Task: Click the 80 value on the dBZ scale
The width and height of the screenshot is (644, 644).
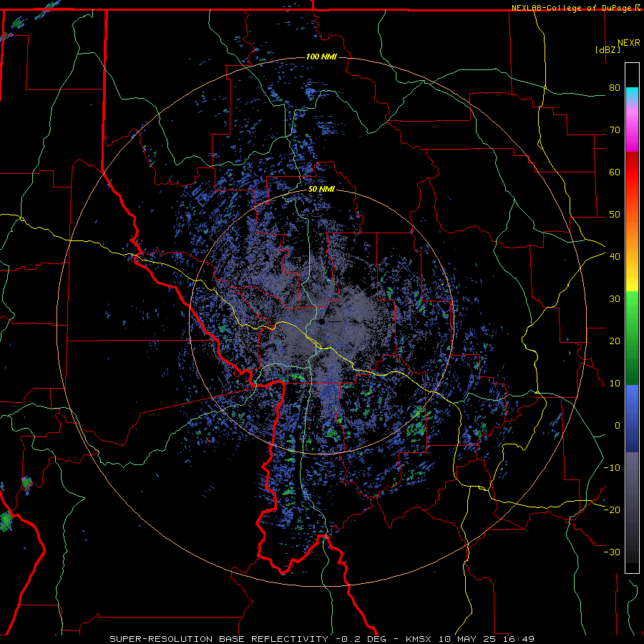Action: tap(615, 88)
